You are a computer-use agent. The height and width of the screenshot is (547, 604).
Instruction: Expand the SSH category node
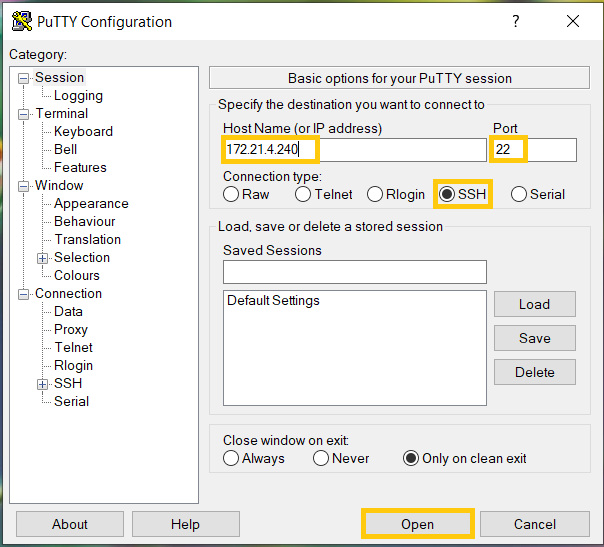pyautogui.click(x=43, y=384)
